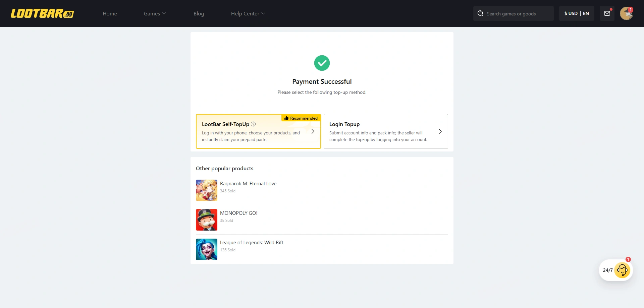644x308 pixels.
Task: Expand the Help Center dropdown
Action: pos(248,13)
